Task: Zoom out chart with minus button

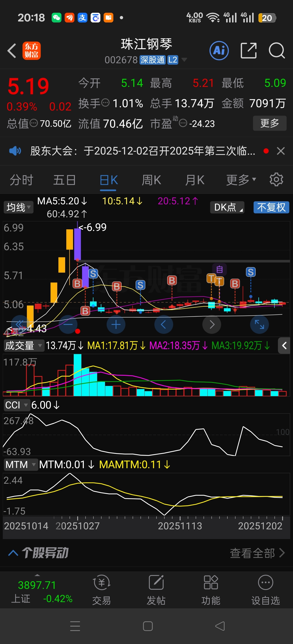Action: (x=68, y=325)
